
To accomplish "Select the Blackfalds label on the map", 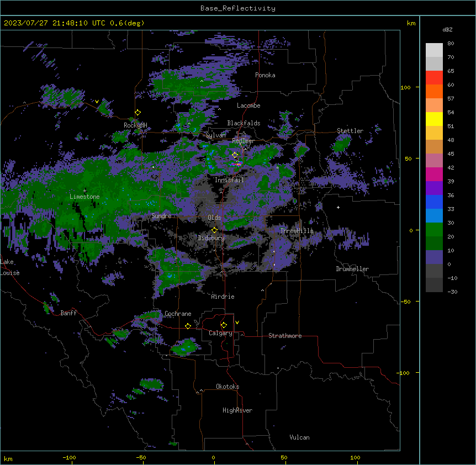I will point(244,123).
